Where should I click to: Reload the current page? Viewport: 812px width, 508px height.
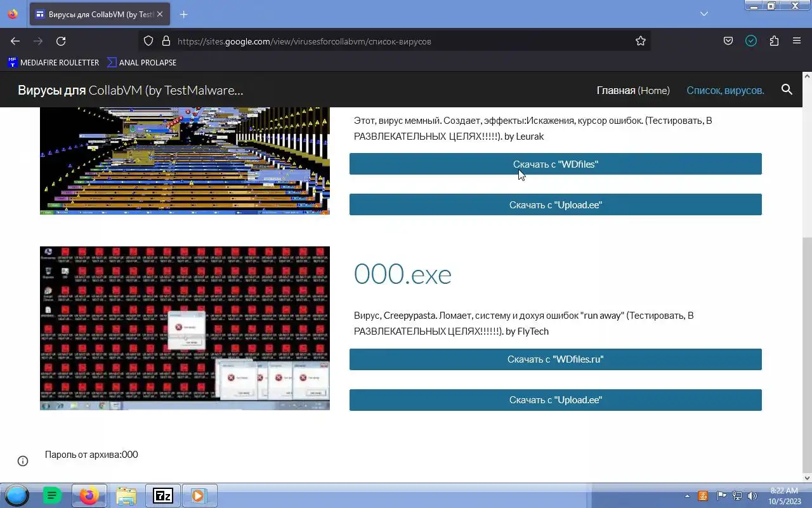pyautogui.click(x=61, y=41)
